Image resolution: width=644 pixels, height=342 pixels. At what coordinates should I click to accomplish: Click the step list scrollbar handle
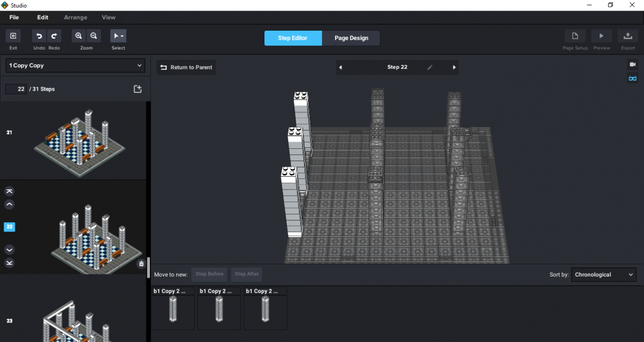pos(148,267)
